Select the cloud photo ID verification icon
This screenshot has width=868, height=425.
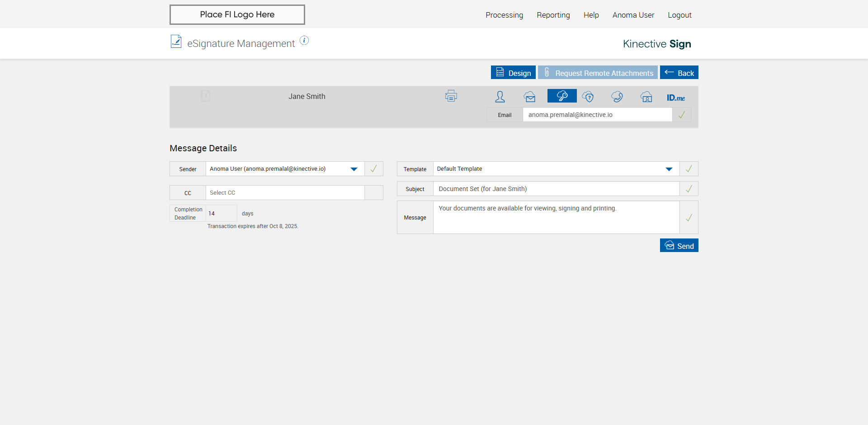pyautogui.click(x=646, y=96)
